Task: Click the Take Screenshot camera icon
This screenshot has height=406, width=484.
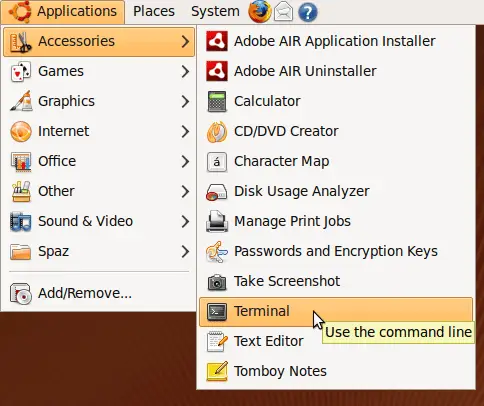Action: pyautogui.click(x=217, y=282)
